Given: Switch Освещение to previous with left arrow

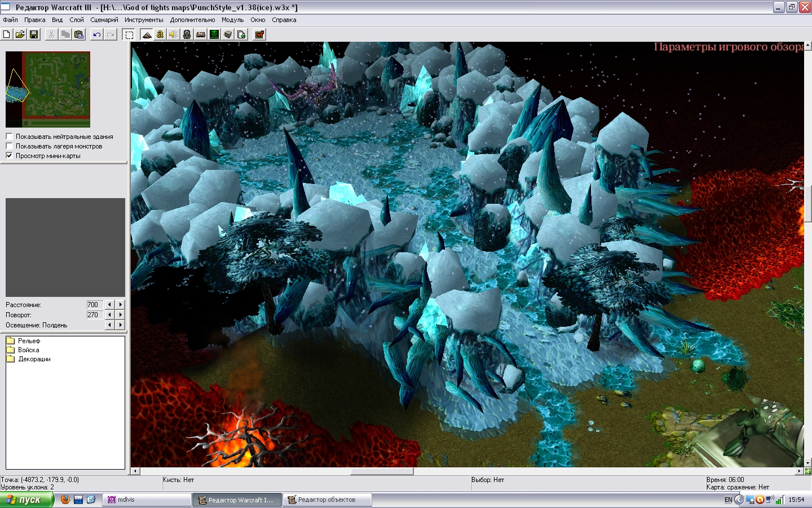Looking at the screenshot, I should (110, 325).
